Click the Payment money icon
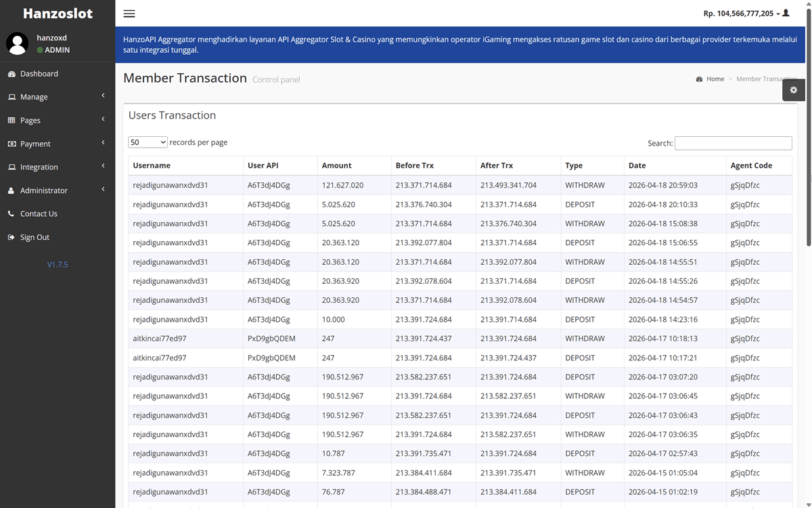This screenshot has width=812, height=508. coord(12,144)
